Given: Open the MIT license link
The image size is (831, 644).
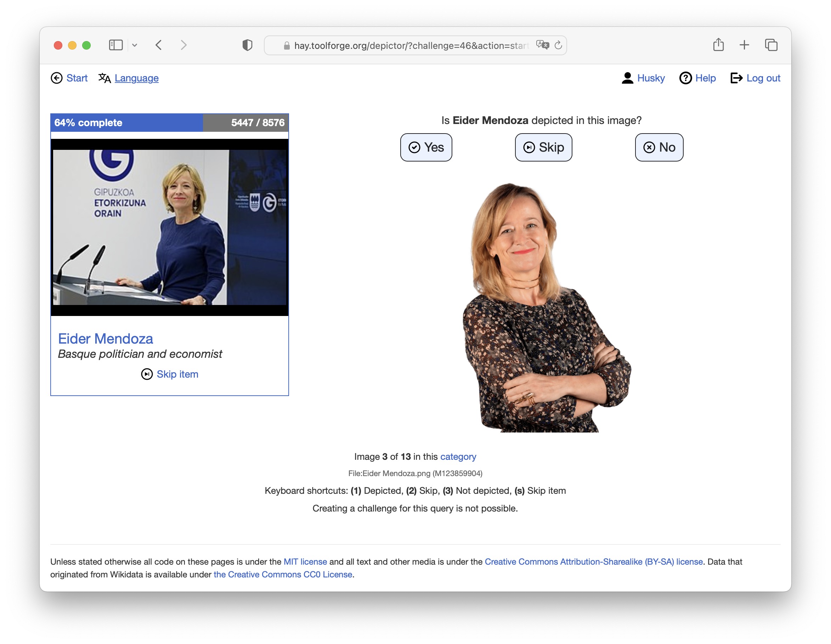Looking at the screenshot, I should (305, 561).
